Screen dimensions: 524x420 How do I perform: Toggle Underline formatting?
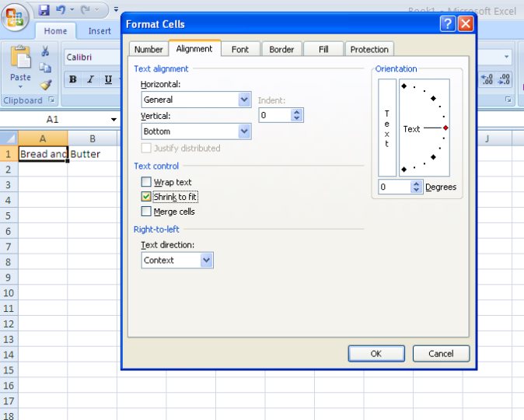pos(108,79)
